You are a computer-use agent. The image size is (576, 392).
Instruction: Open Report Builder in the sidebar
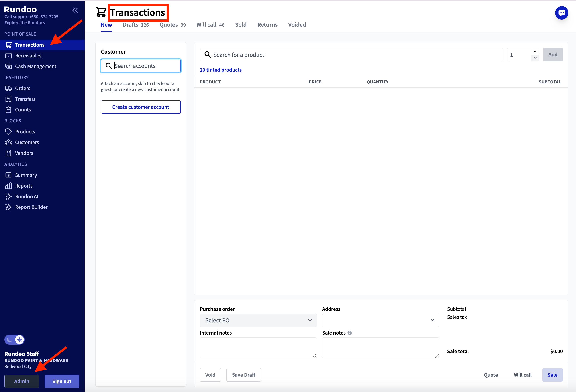point(42,207)
